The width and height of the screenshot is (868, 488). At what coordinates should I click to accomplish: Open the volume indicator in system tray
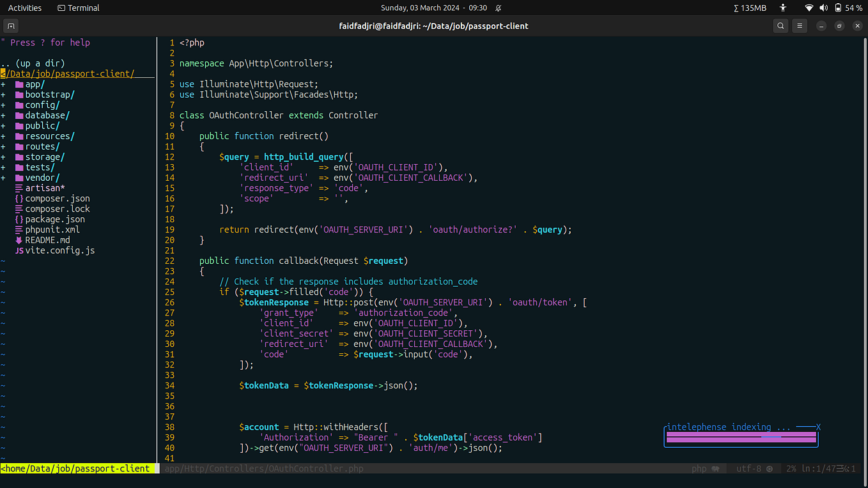[x=823, y=8]
